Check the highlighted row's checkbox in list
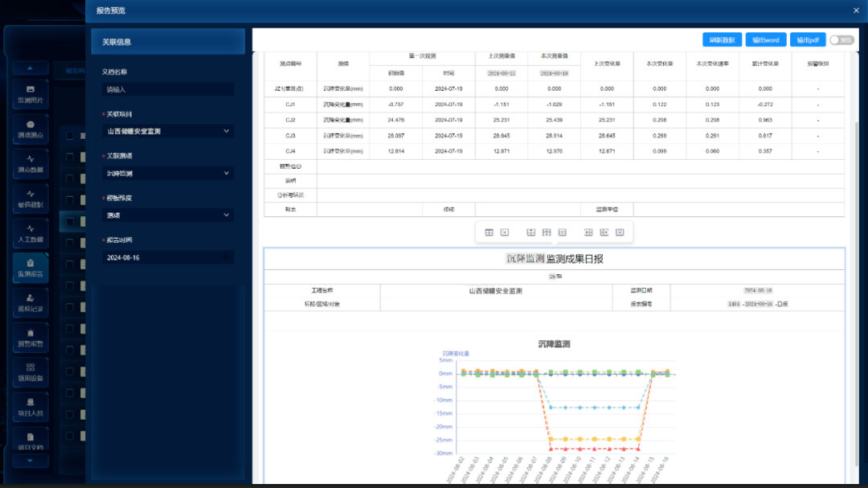 click(x=70, y=222)
